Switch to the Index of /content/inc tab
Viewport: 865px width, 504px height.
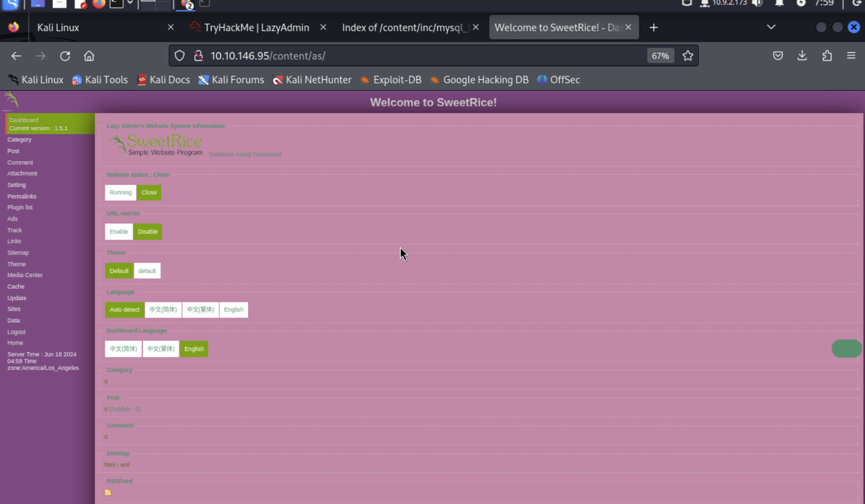406,28
